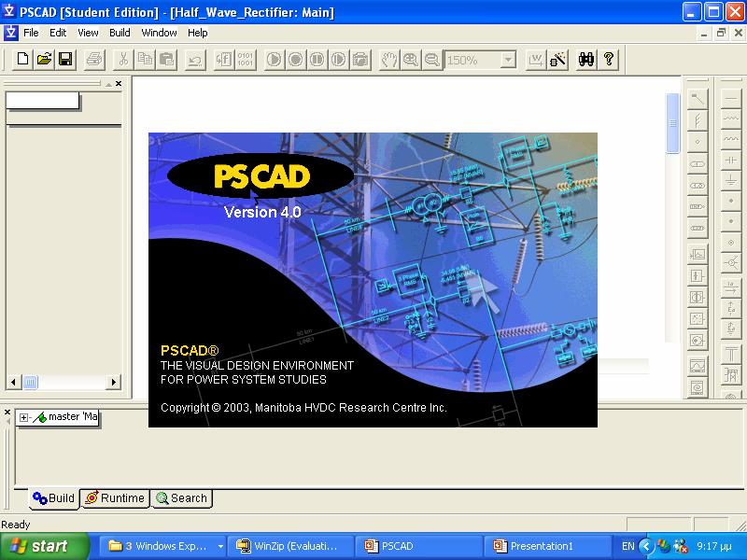Screen dimensions: 747x560
Task: Click the yellow question mark Help icon
Action: coord(609,60)
